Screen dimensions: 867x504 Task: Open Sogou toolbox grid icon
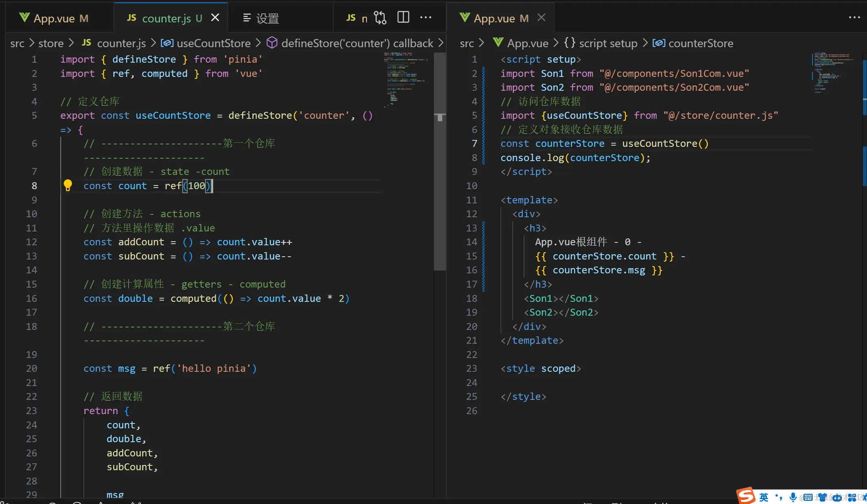(x=852, y=497)
